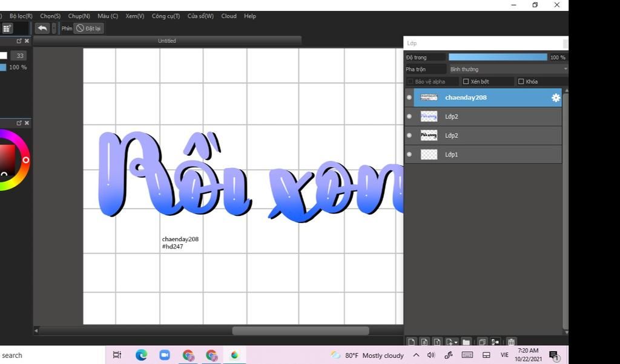Enable the 'Bảo vệ alpha' checkbox
This screenshot has height=364, width=620.
(410, 82)
